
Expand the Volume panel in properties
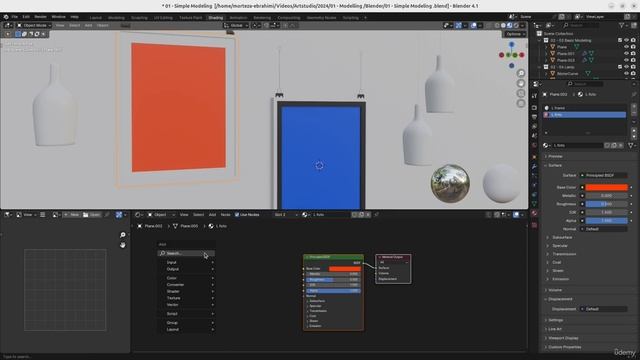click(x=555, y=290)
